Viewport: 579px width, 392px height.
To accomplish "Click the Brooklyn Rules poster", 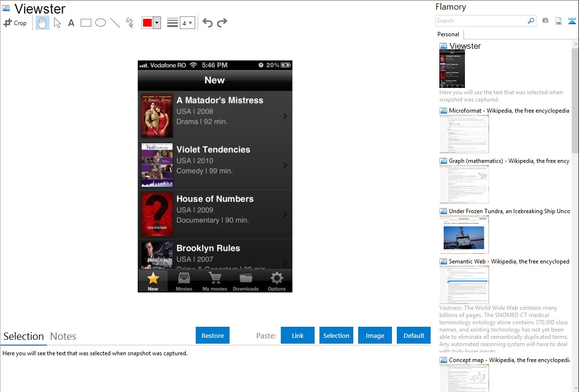I will coord(157,255).
